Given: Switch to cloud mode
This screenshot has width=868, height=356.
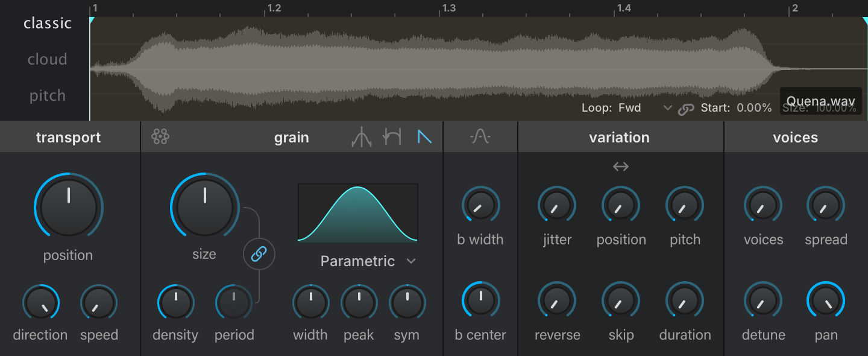Looking at the screenshot, I should click(x=47, y=59).
